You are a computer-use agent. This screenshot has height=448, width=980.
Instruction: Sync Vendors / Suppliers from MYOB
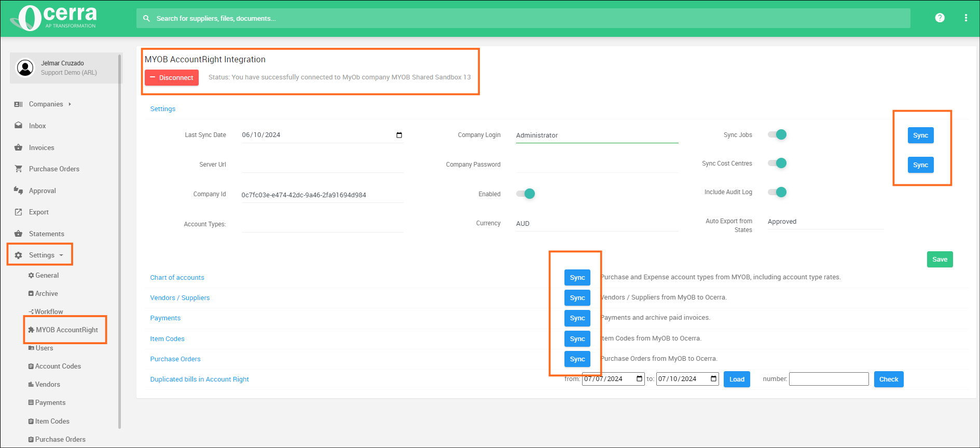click(577, 298)
